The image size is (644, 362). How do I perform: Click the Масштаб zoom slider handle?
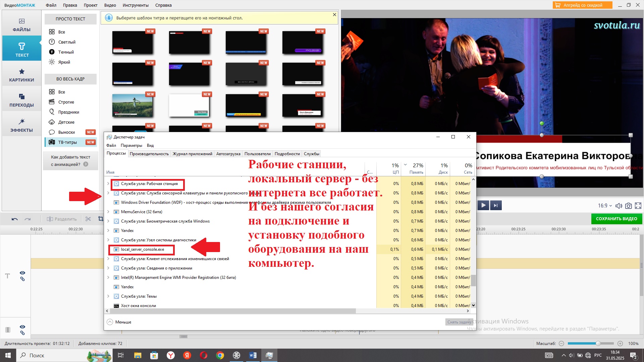coord(598,344)
